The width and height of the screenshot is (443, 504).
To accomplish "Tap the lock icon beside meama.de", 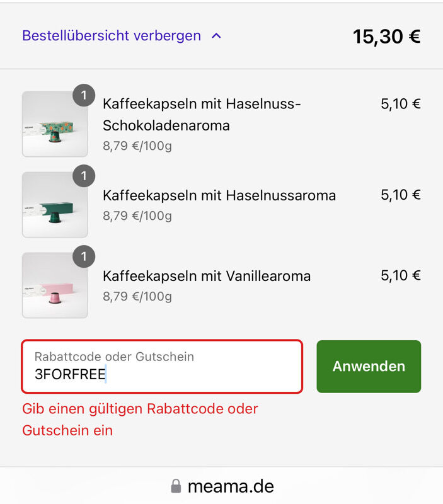I will 176,486.
